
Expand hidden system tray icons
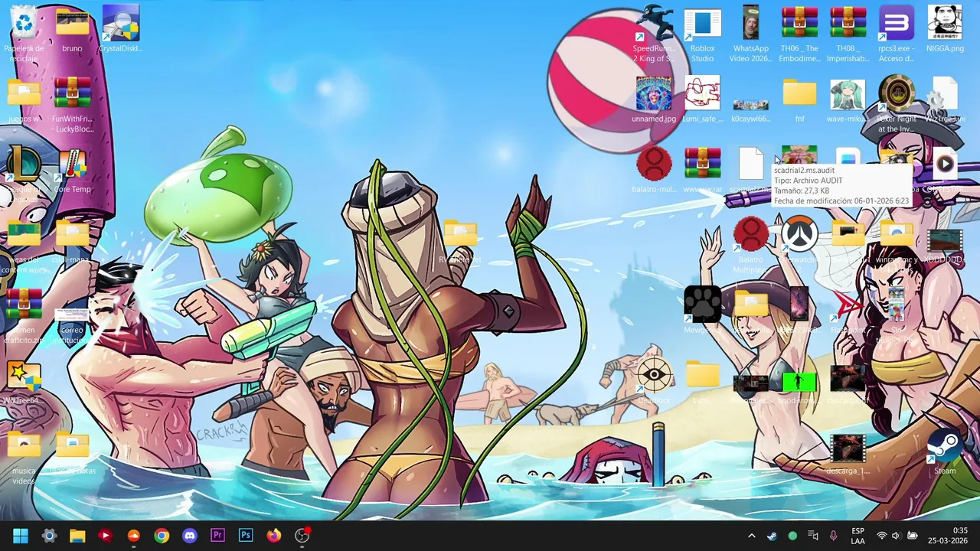(x=751, y=536)
